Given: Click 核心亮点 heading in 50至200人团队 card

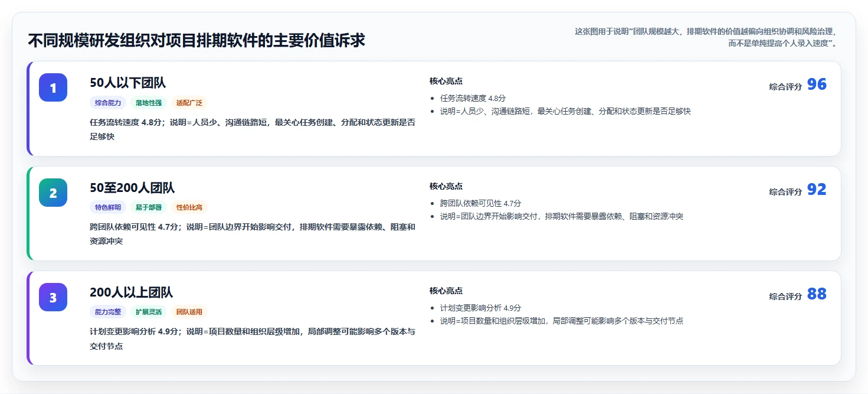Looking at the screenshot, I should [446, 186].
